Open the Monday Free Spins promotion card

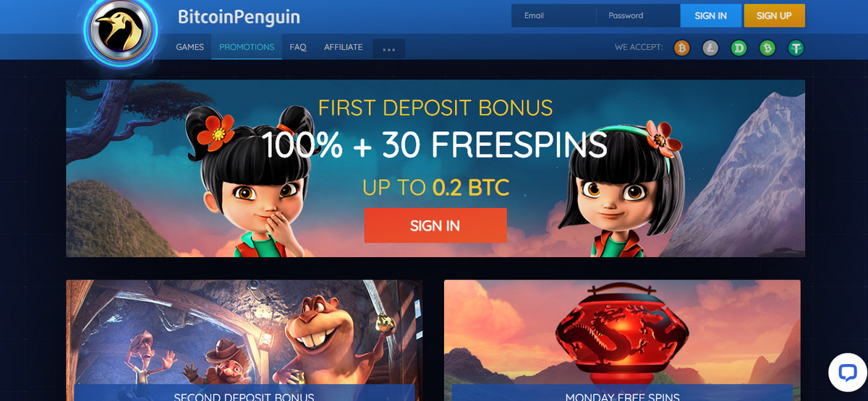click(622, 340)
